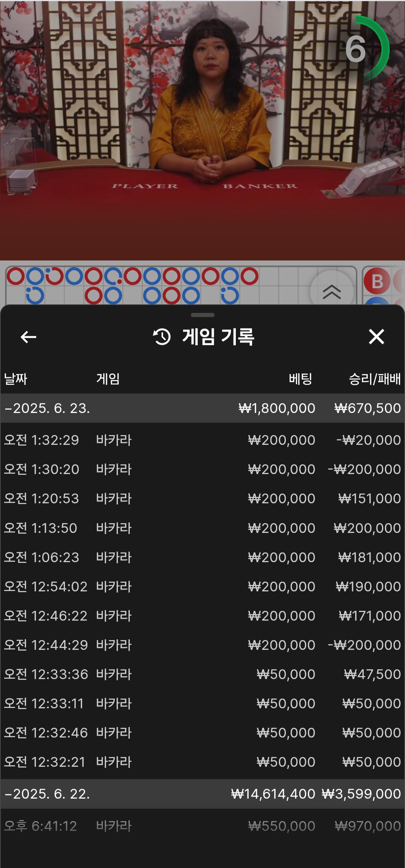Click the 승리/패배 column header
Image resolution: width=405 pixels, height=868 pixels.
[375, 379]
